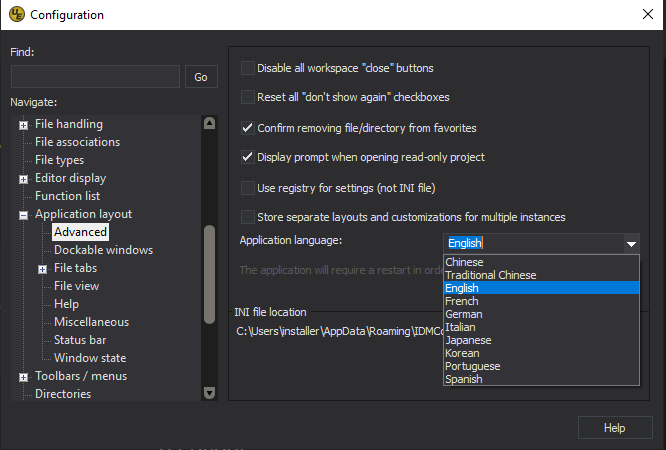Click the Find input field

pyautogui.click(x=95, y=76)
